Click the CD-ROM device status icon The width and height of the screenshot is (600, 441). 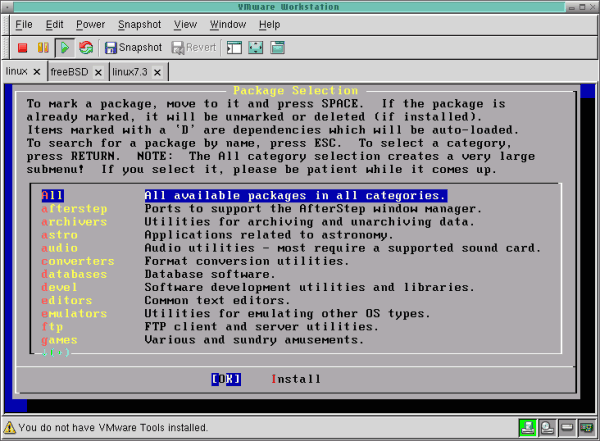[x=547, y=428]
